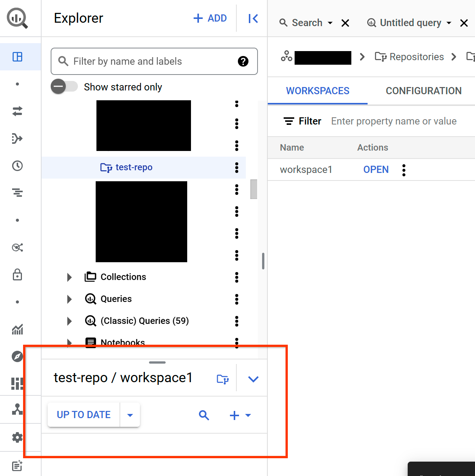Expand the Collections tree node
Screen dimensions: 475x476
click(x=69, y=277)
